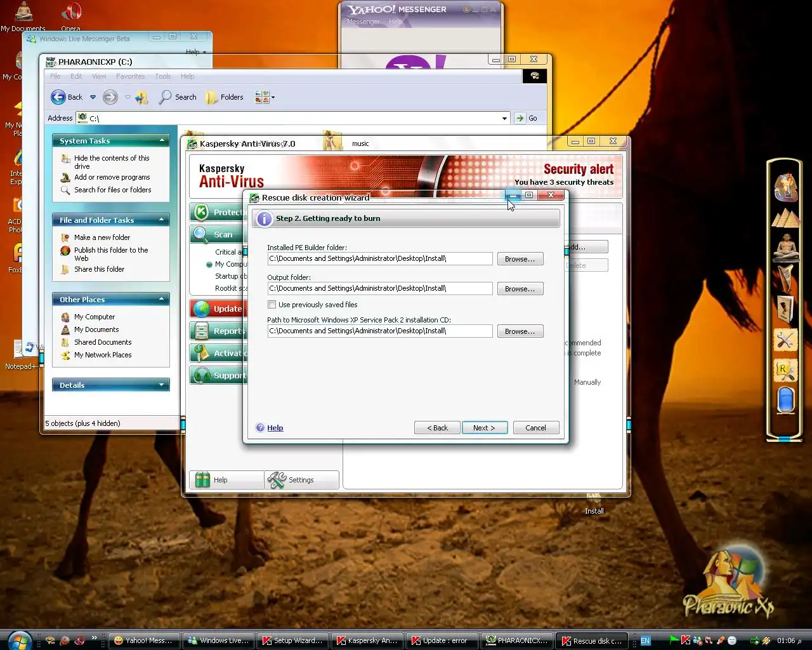Click EN language indicator in taskbar
Screen dimensions: 812x650
tap(645, 640)
